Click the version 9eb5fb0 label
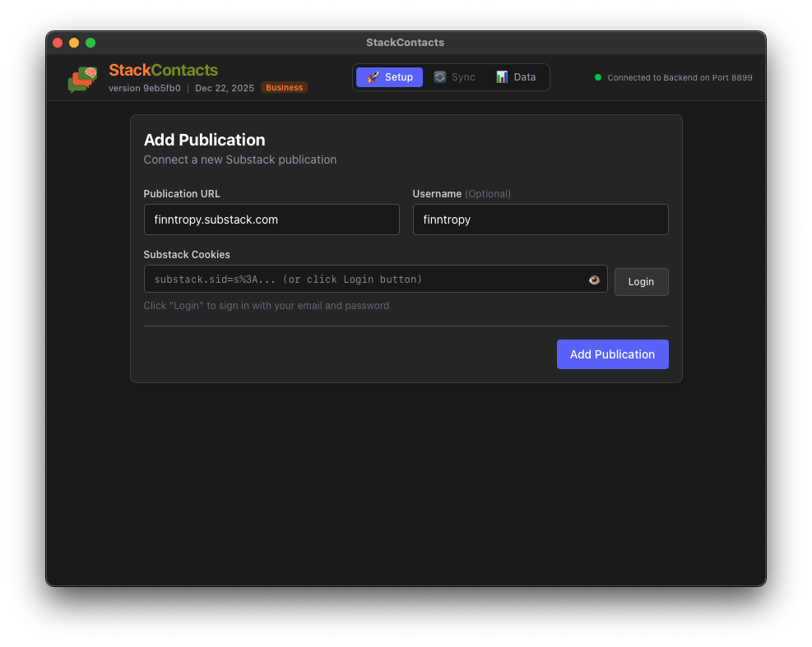The width and height of the screenshot is (812, 647). [144, 88]
